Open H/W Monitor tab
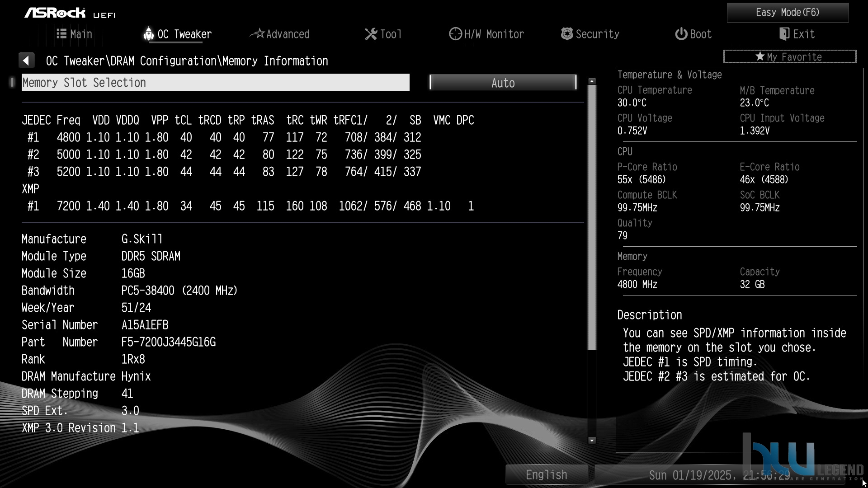 point(486,34)
